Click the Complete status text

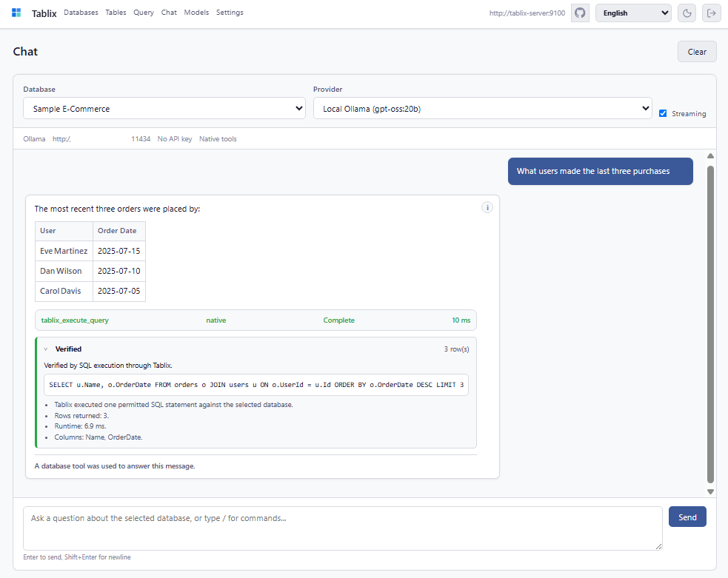point(339,320)
